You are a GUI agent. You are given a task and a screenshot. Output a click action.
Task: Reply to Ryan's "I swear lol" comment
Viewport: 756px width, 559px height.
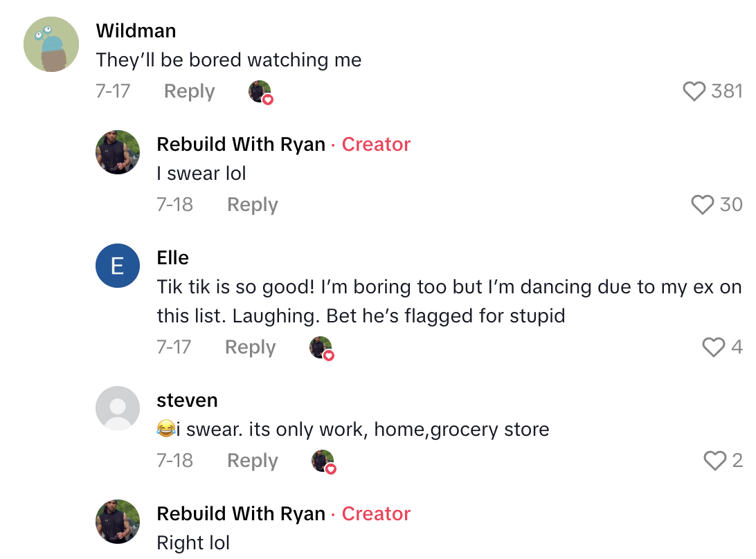click(252, 205)
